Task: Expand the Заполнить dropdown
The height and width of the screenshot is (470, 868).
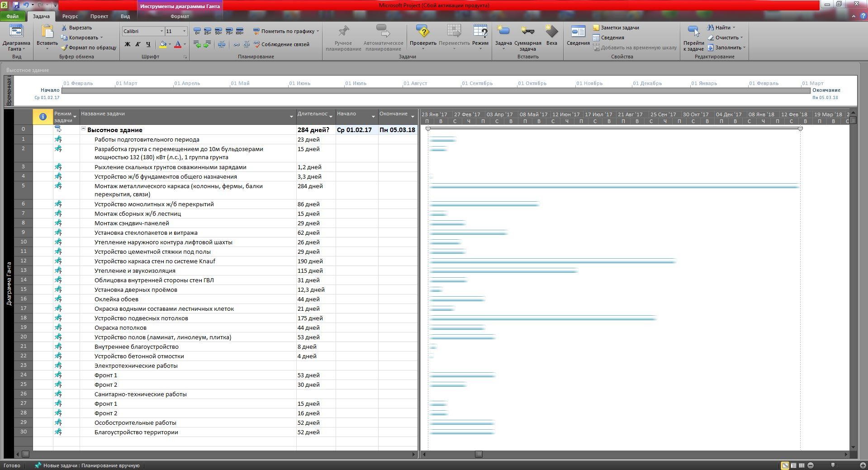Action: pyautogui.click(x=726, y=47)
